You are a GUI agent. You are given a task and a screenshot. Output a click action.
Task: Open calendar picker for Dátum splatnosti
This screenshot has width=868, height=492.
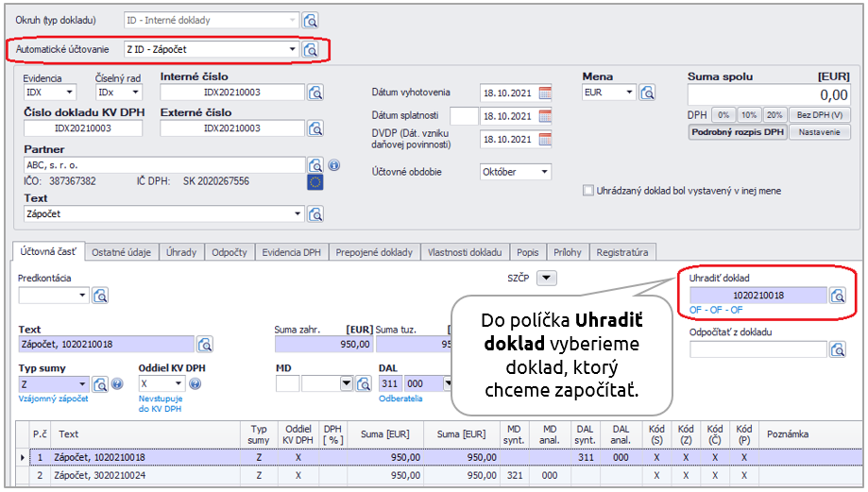click(545, 116)
